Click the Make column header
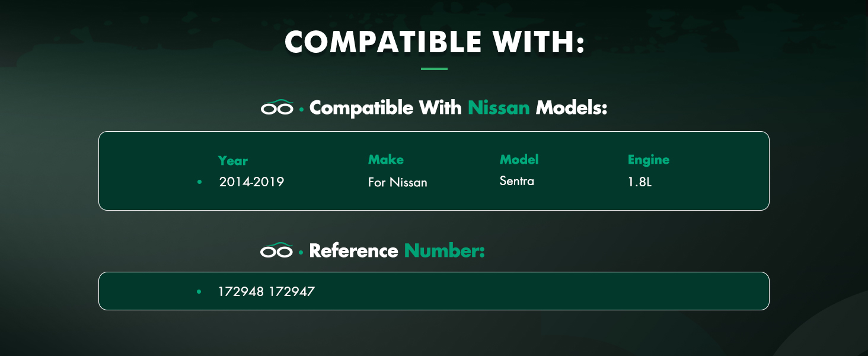 pos(385,160)
